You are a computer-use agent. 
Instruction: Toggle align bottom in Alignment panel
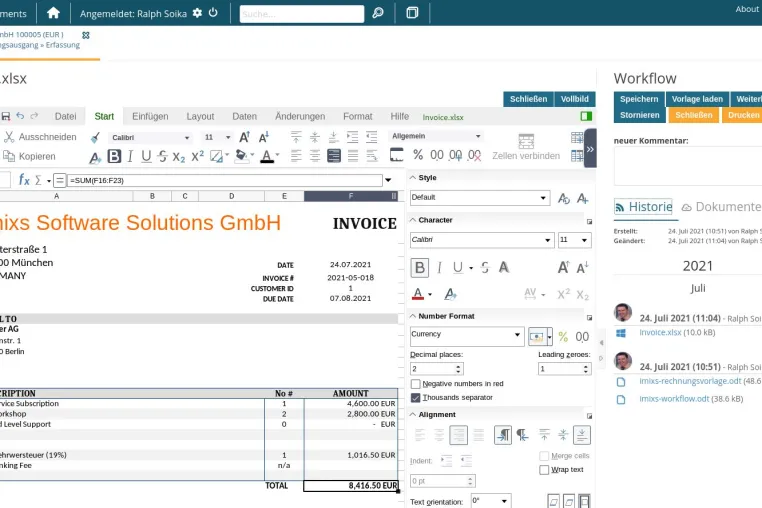582,435
